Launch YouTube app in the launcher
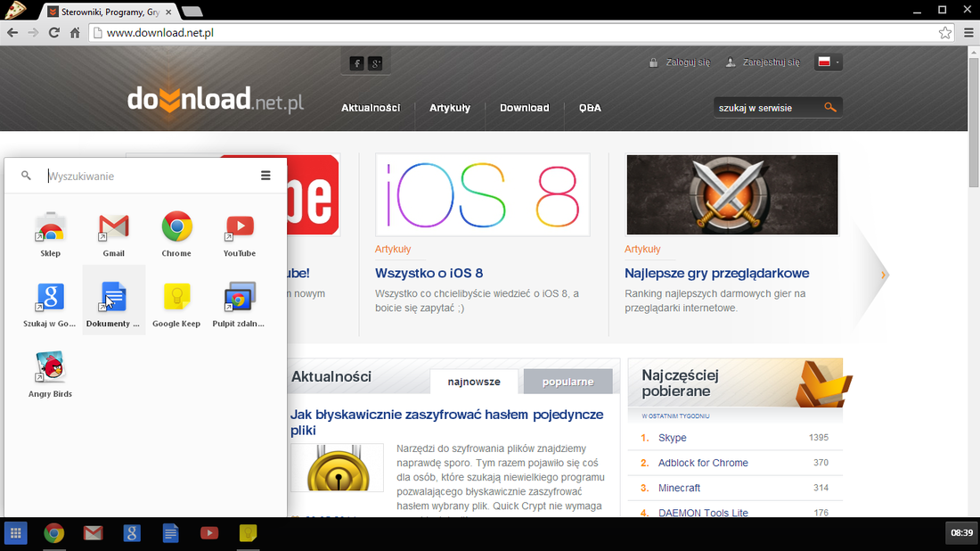This screenshot has width=980, height=551. click(240, 234)
